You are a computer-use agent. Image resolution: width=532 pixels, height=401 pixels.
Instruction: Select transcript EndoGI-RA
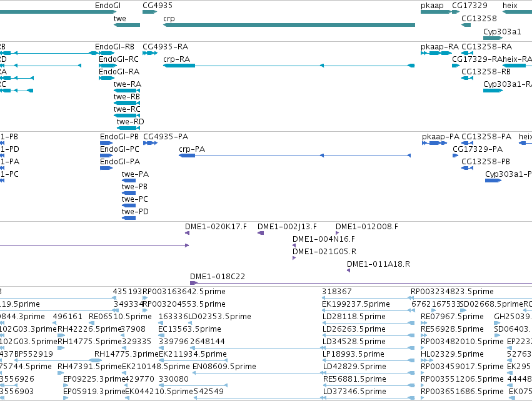point(106,78)
